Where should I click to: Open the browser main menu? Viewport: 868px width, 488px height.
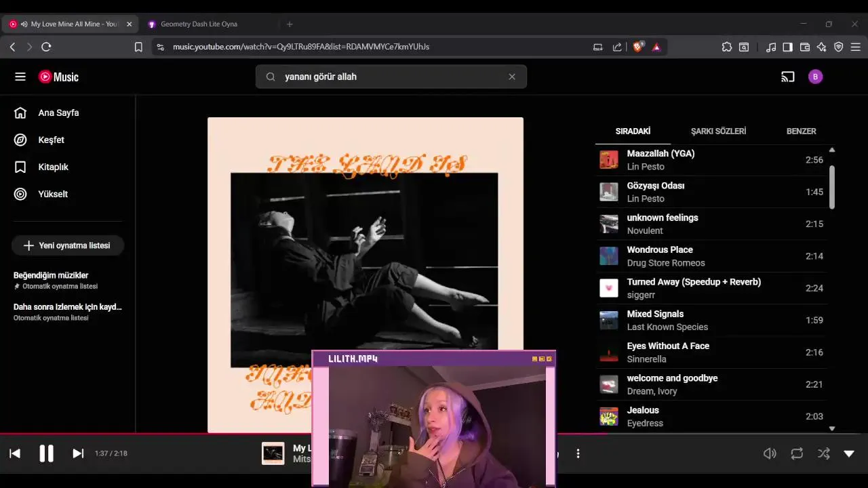pos(855,47)
